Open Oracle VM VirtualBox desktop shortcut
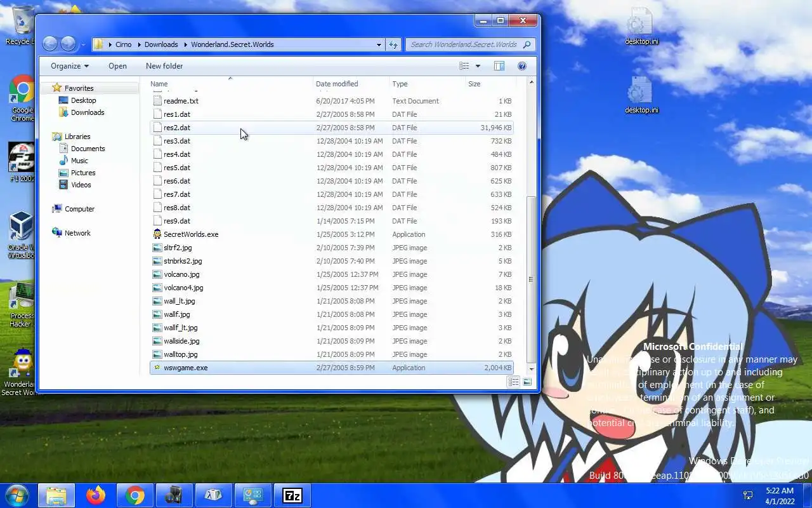The height and width of the screenshot is (508, 812). click(21, 236)
